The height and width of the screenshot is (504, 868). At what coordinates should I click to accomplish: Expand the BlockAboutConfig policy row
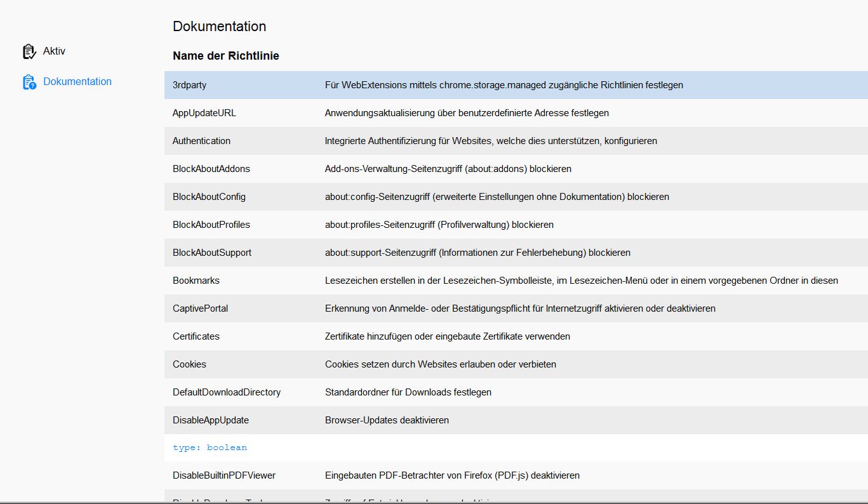tap(209, 197)
